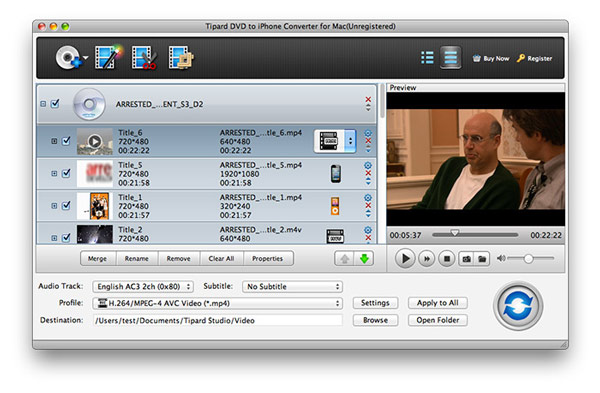This screenshot has width=600, height=393.
Task: Start conversion with the blue Convert button
Action: click(x=518, y=306)
